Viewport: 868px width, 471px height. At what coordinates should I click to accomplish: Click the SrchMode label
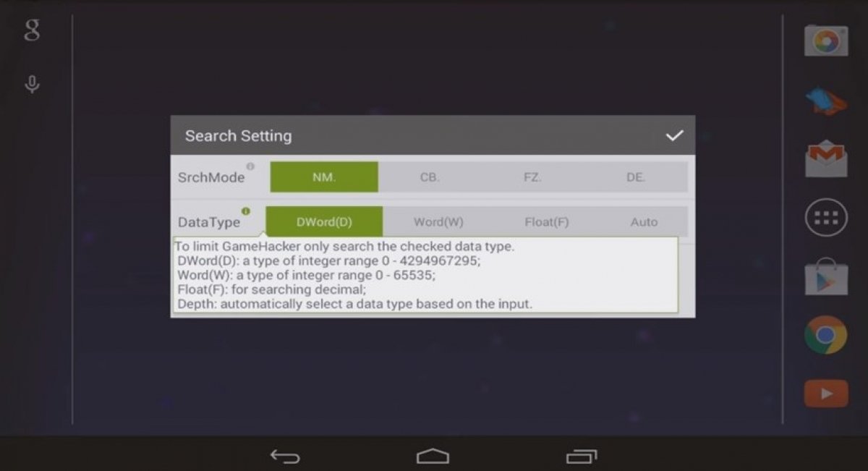coord(211,177)
